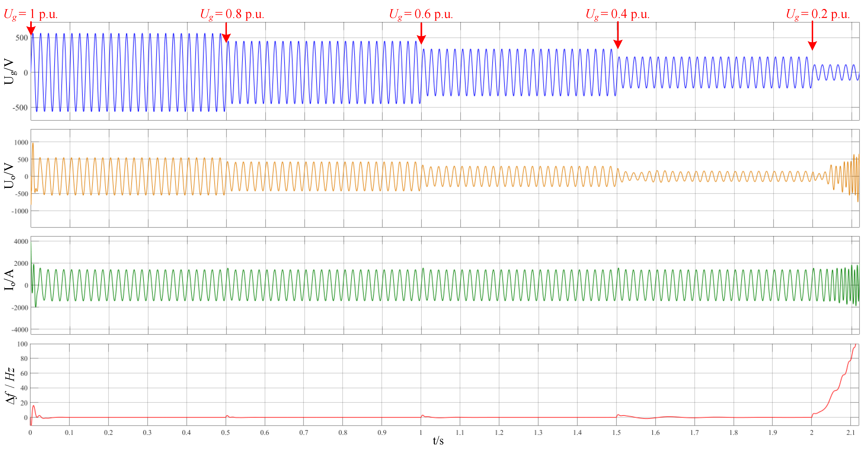Image resolution: width=868 pixels, height=451 pixels.
Task: Click the red arrow under 'Ug = 0.4 p.u.'
Action: (x=618, y=35)
